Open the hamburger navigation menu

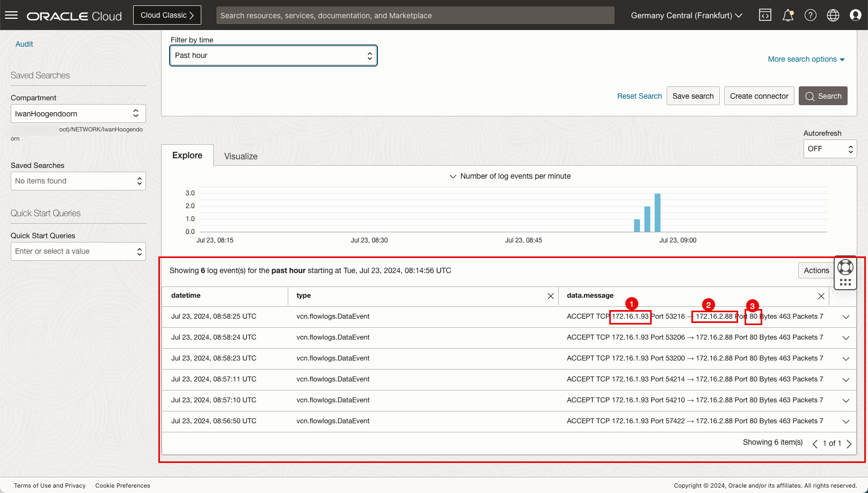[11, 16]
